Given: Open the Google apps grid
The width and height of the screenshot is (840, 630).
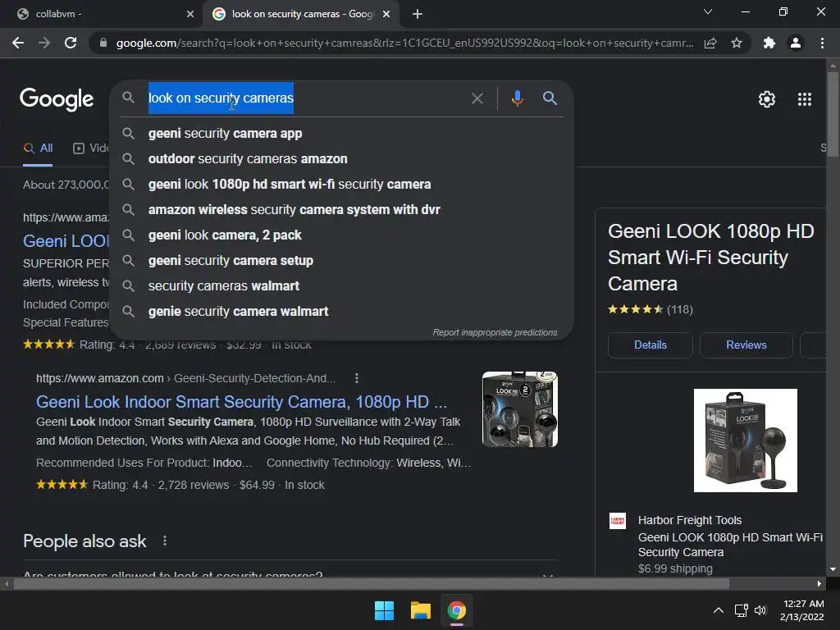Looking at the screenshot, I should (x=804, y=99).
